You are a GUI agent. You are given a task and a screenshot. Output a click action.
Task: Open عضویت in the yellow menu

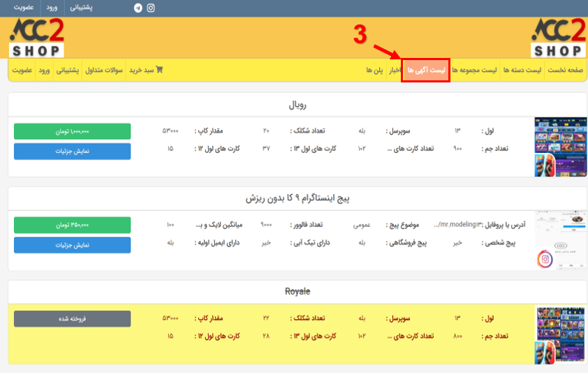(x=22, y=70)
